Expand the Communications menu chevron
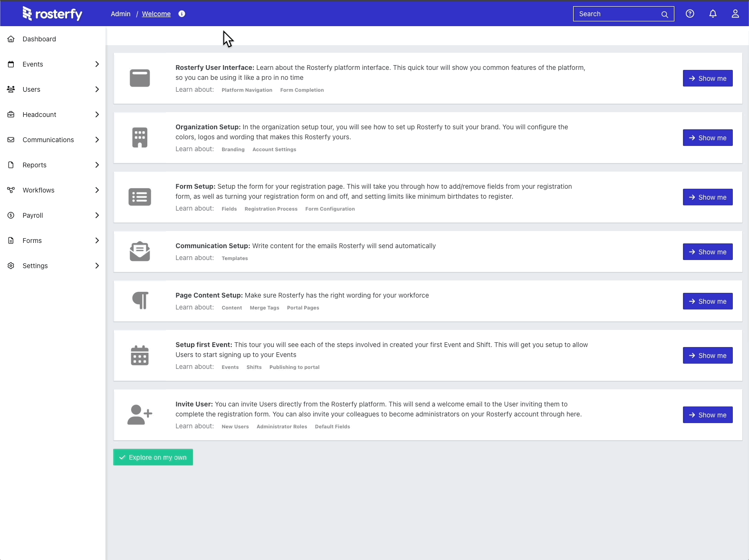The height and width of the screenshot is (560, 749). pos(97,140)
